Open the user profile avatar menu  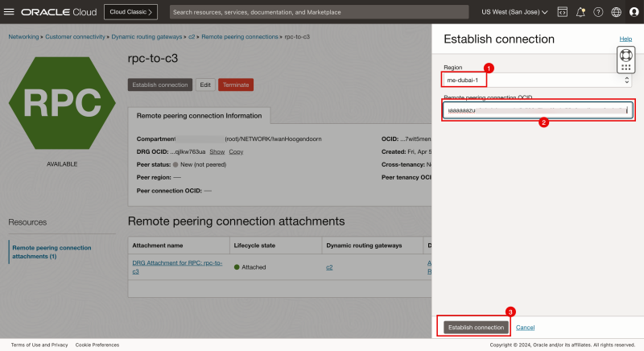pyautogui.click(x=634, y=12)
